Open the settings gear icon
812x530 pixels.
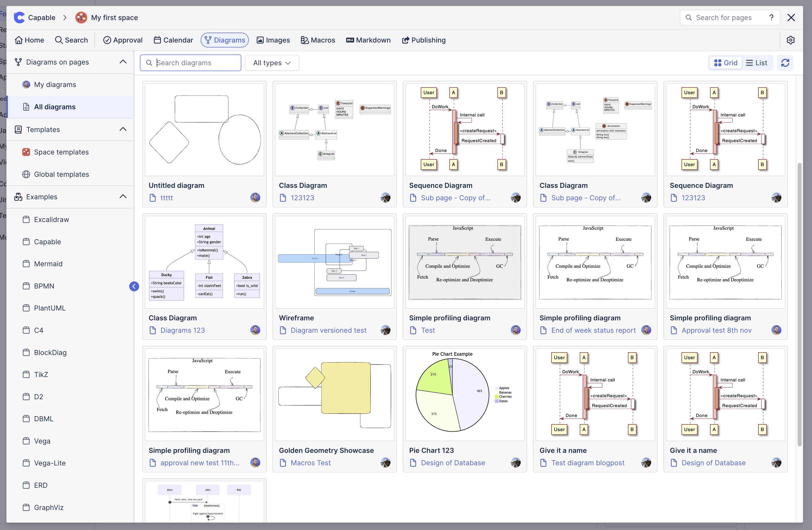[791, 40]
